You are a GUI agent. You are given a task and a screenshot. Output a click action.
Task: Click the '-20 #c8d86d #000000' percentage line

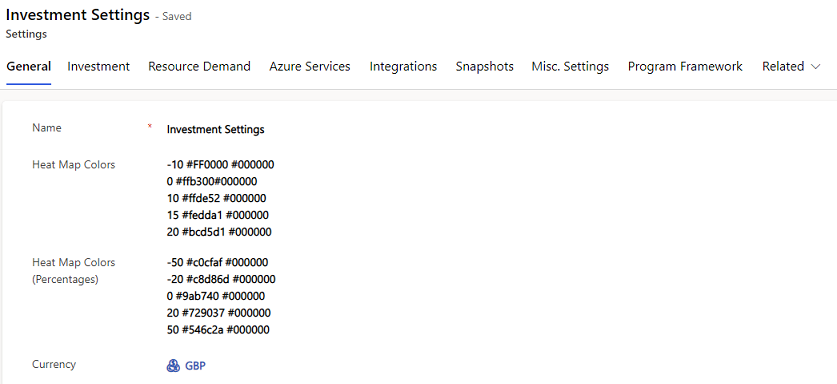[221, 279]
